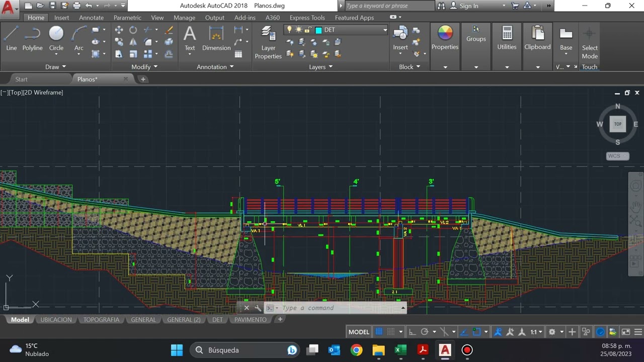This screenshot has height=362, width=644.
Task: Open the annotation scale 1:1 dropdown
Action: [x=536, y=332]
